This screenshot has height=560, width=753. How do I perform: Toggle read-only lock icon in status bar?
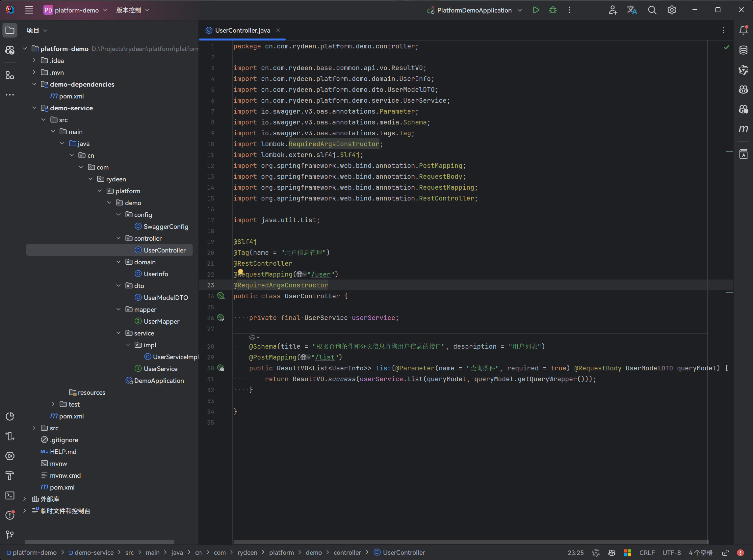point(725,553)
